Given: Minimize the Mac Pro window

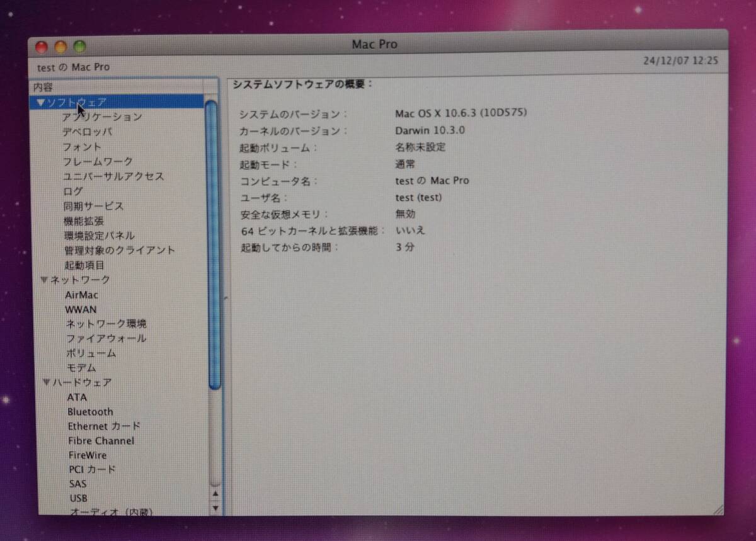Looking at the screenshot, I should click(x=60, y=47).
